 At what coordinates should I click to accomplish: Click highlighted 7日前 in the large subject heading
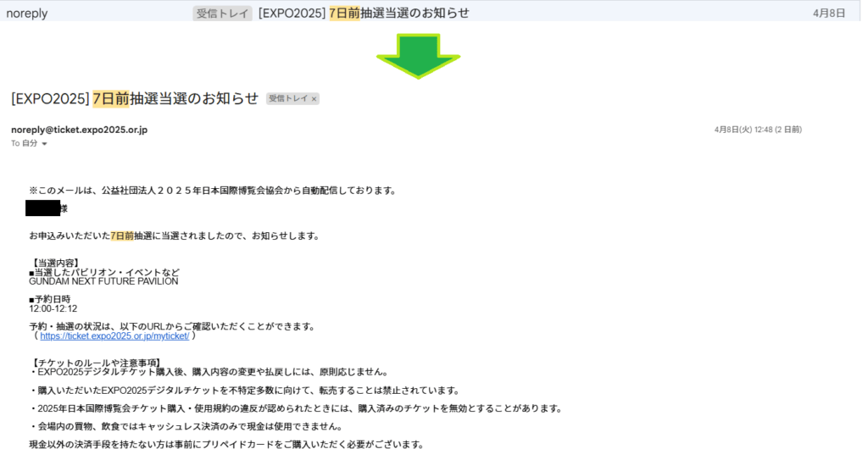110,98
